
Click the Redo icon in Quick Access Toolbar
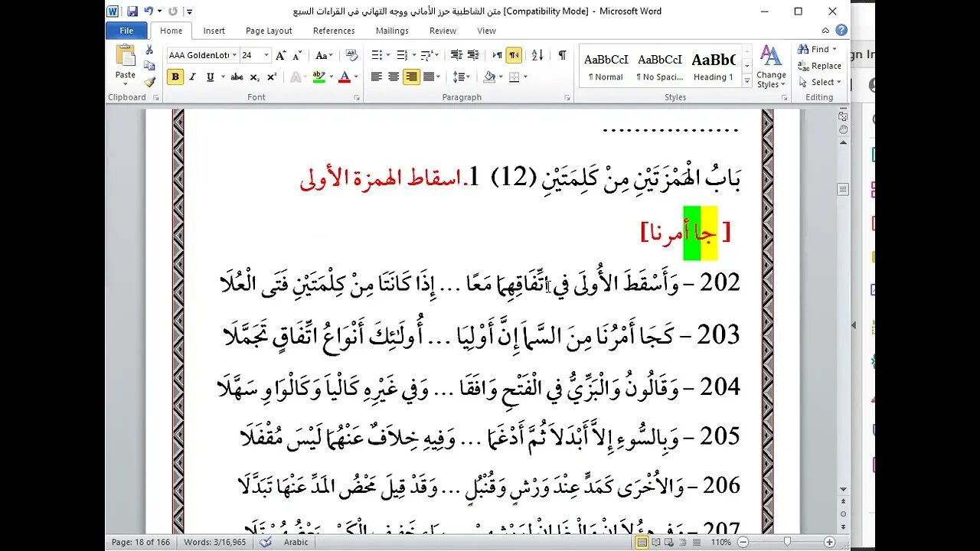click(173, 11)
